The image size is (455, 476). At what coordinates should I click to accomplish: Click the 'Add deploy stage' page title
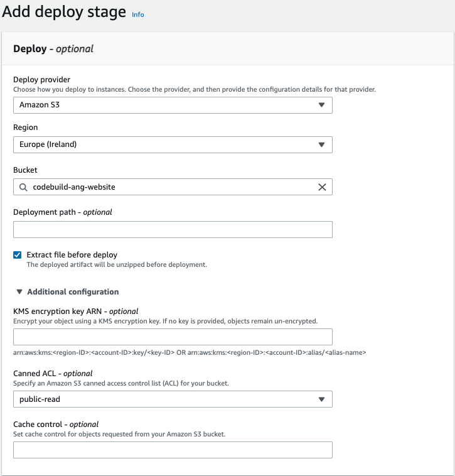coord(63,13)
